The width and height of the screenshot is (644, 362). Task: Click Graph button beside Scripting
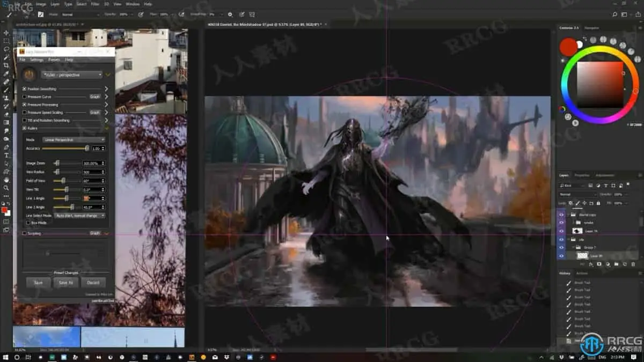pyautogui.click(x=94, y=233)
